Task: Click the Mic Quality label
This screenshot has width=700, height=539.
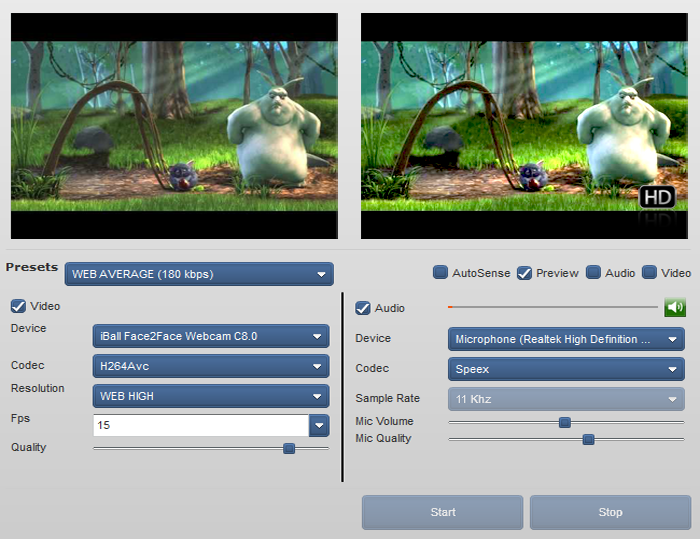Action: tap(383, 439)
